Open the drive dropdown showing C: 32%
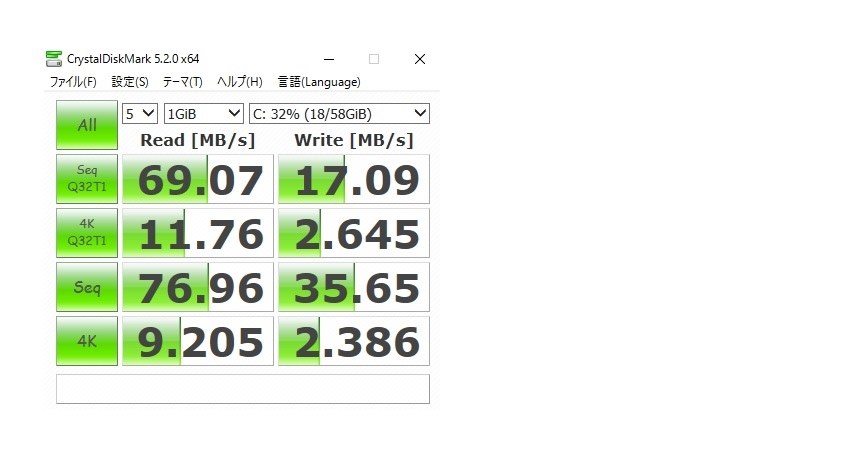Viewport: 860px width, 470px height. [x=339, y=114]
